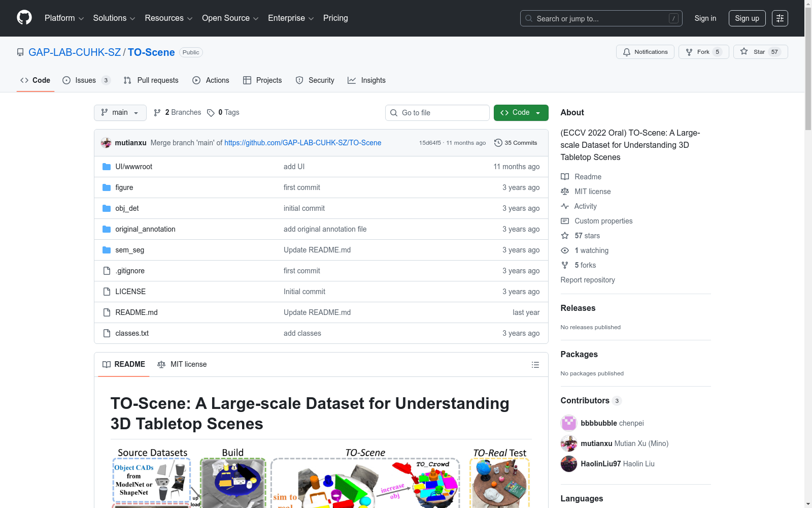Click the search magnifier icon

coord(529,18)
